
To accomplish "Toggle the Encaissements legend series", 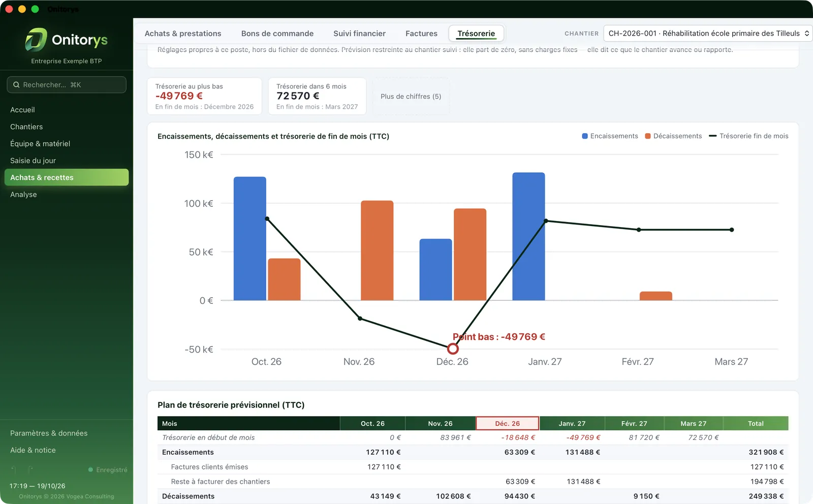I will point(610,136).
